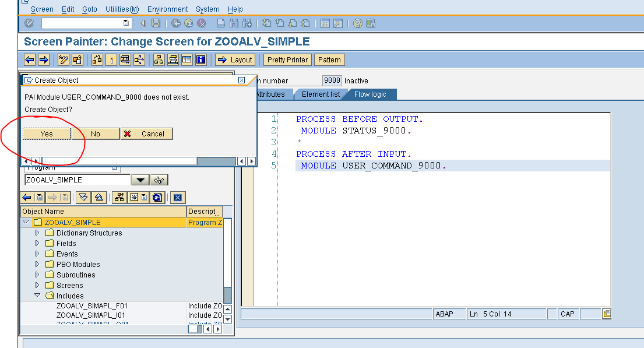The width and height of the screenshot is (644, 348).
Task: Click inside the ZOOALV_SIMPLE program field
Action: click(76, 180)
